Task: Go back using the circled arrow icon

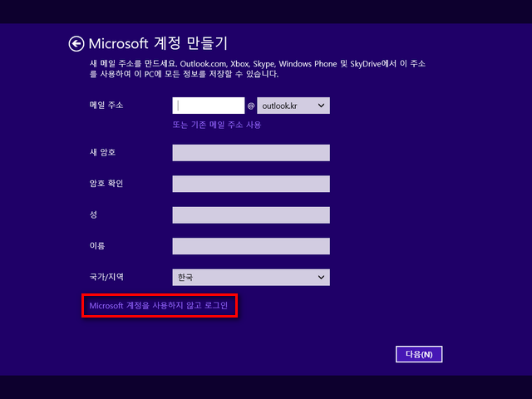Action: tap(76, 44)
